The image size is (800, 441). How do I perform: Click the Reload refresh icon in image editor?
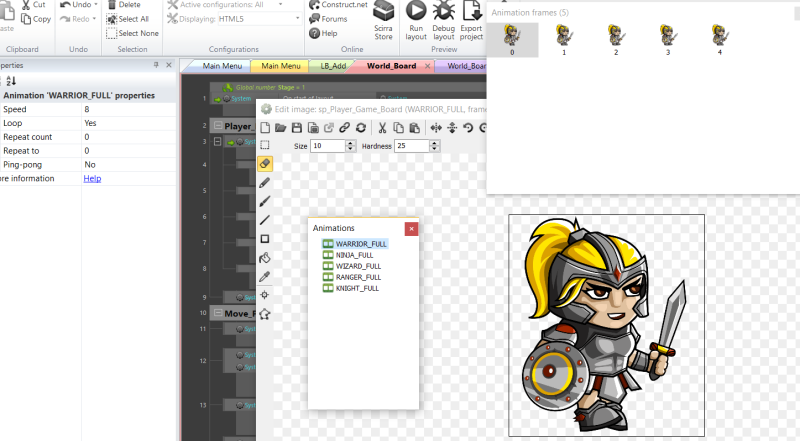click(361, 128)
